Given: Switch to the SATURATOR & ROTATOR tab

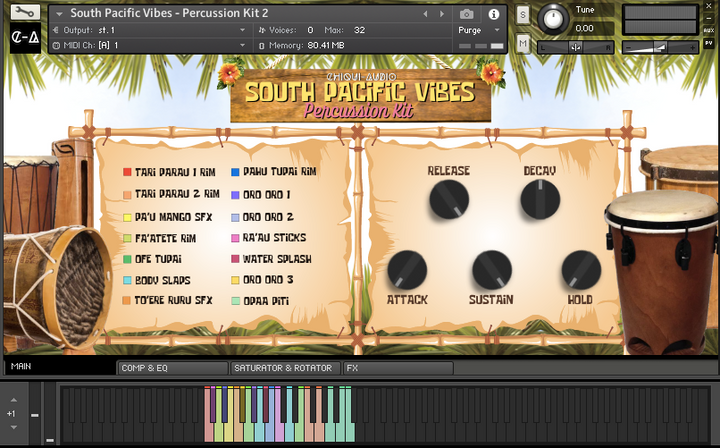Looking at the screenshot, I should (286, 368).
